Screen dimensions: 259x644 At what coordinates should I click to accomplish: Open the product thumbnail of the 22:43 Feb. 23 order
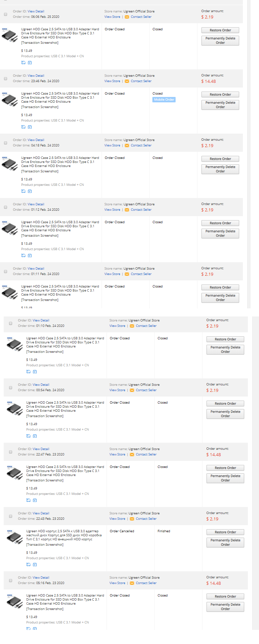click(x=14, y=537)
